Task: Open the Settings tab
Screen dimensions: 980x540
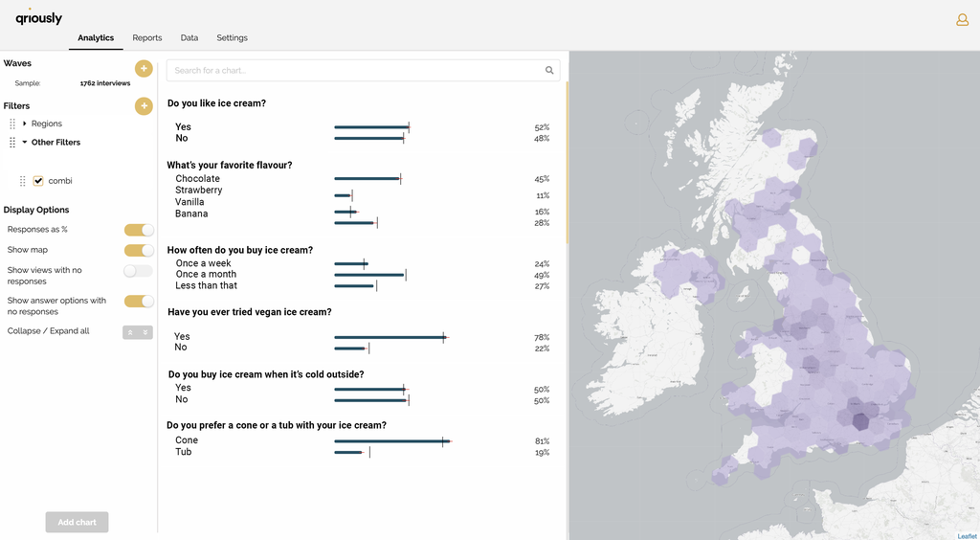Action: tap(232, 38)
